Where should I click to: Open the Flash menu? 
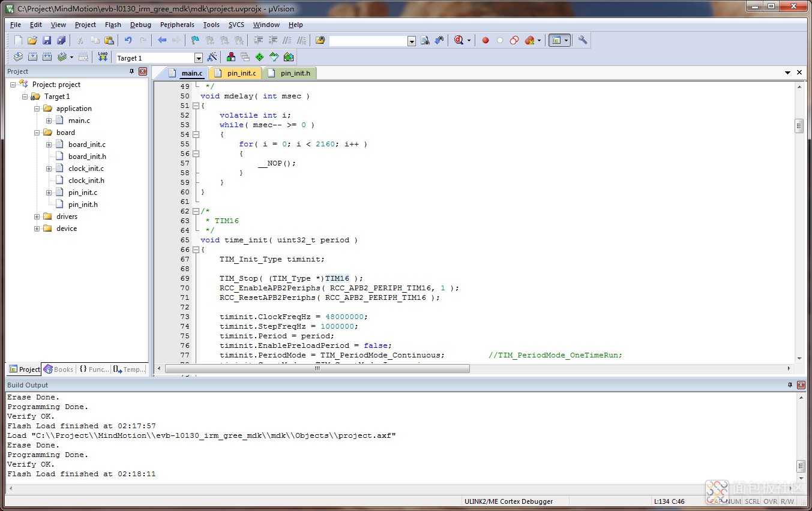[113, 25]
